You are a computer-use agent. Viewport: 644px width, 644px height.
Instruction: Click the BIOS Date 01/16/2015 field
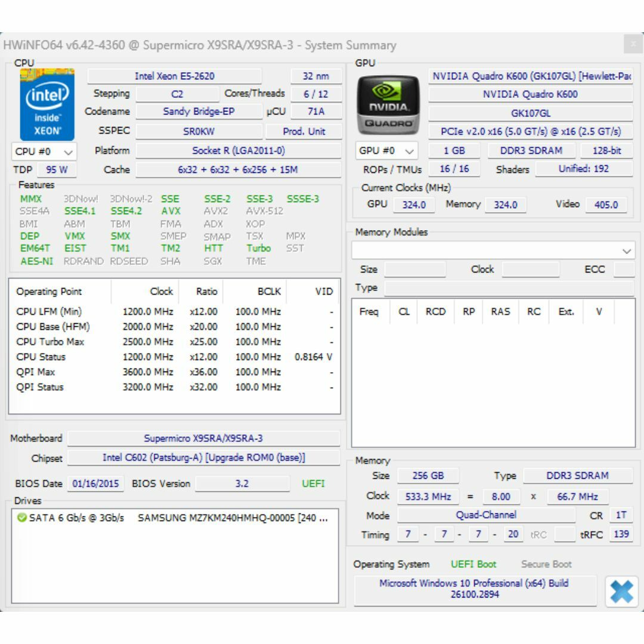[95, 484]
